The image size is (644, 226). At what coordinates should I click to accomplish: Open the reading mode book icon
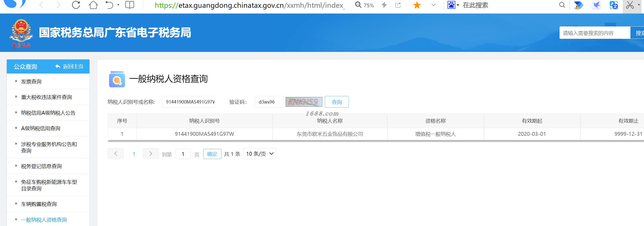pyautogui.click(x=129, y=5)
